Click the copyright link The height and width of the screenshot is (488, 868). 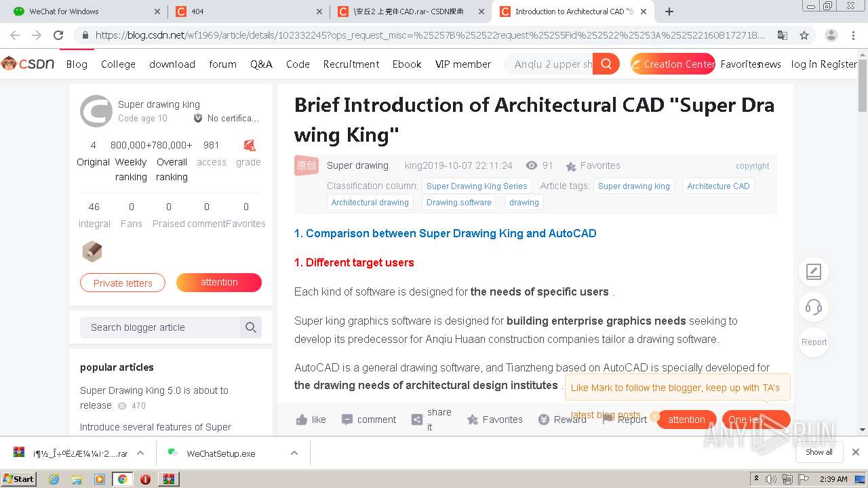click(752, 165)
